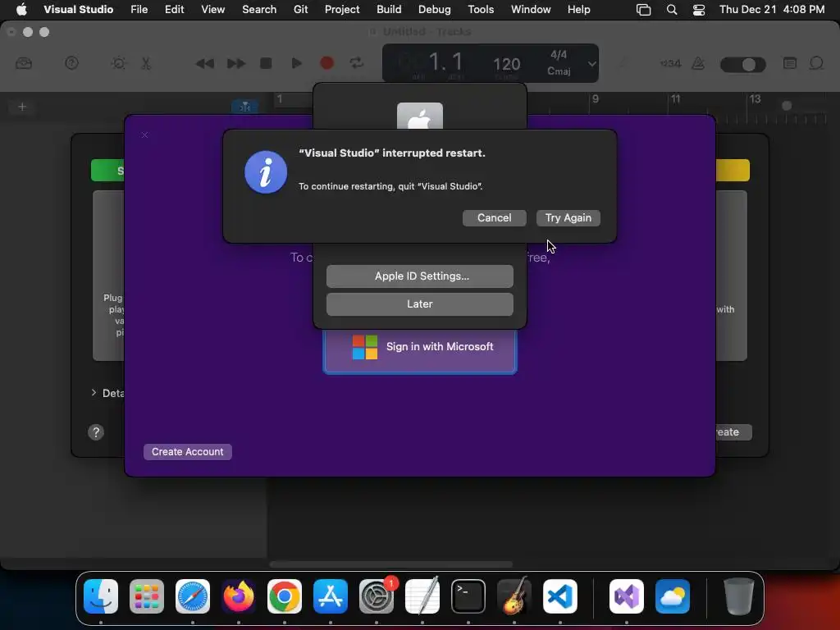
Task: Toggle the Cycle loop button in GarageBand
Action: pos(357,63)
